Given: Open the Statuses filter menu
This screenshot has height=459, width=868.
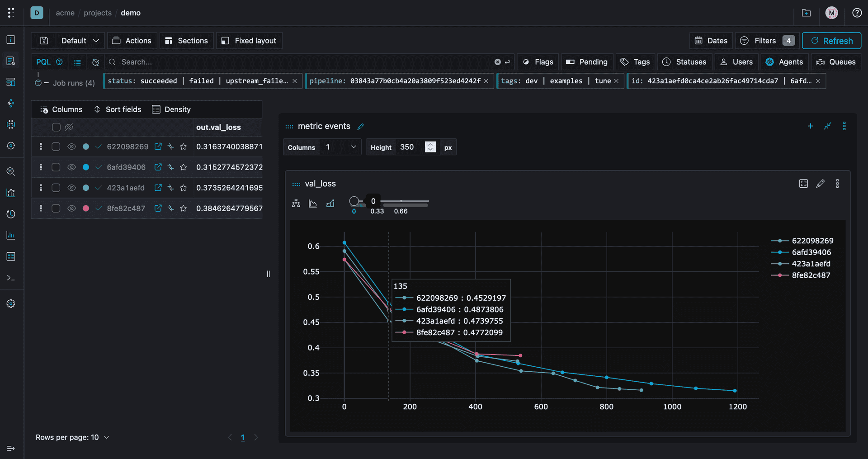Looking at the screenshot, I should pos(684,62).
